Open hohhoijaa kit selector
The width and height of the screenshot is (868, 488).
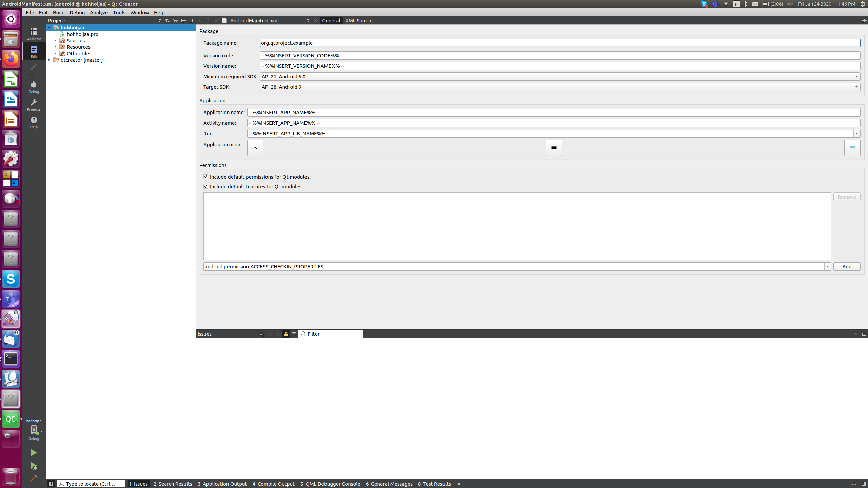coord(34,430)
